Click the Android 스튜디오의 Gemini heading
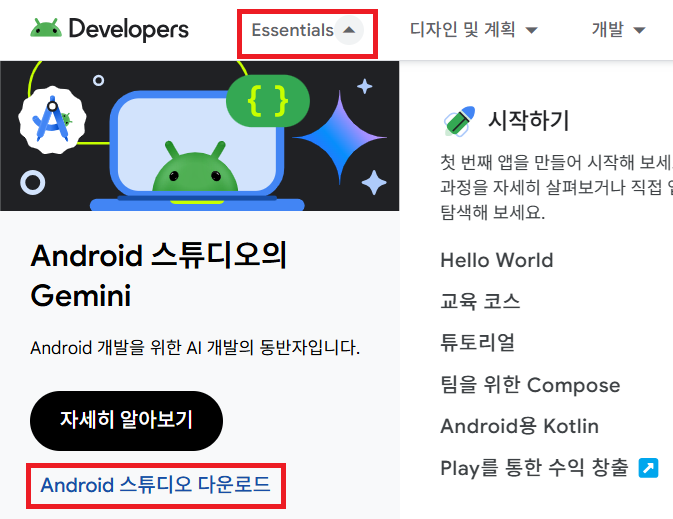The height and width of the screenshot is (519, 673). pyautogui.click(x=159, y=275)
